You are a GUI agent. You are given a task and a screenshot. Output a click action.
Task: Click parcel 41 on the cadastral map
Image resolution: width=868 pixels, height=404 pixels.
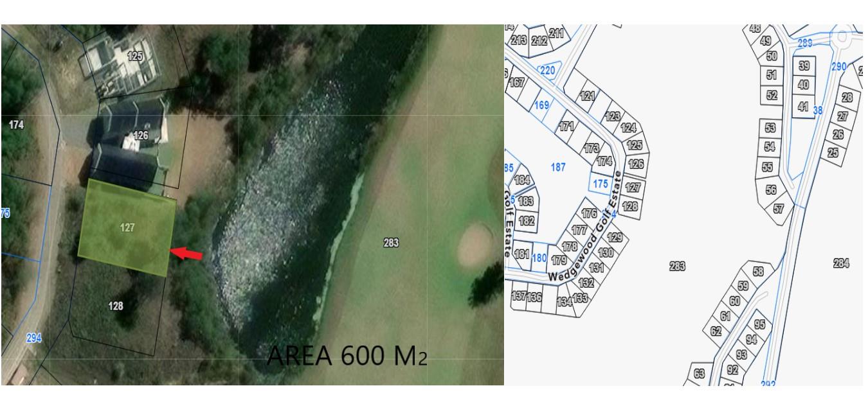[803, 107]
